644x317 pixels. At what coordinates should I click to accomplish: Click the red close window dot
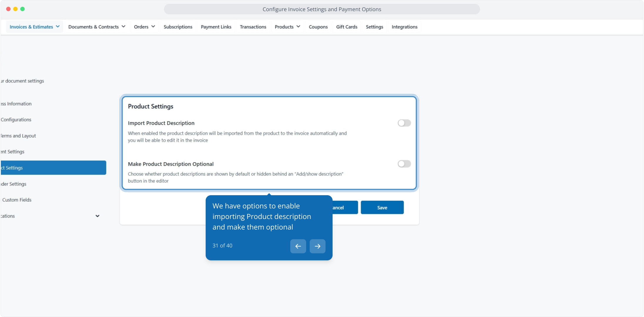point(8,9)
